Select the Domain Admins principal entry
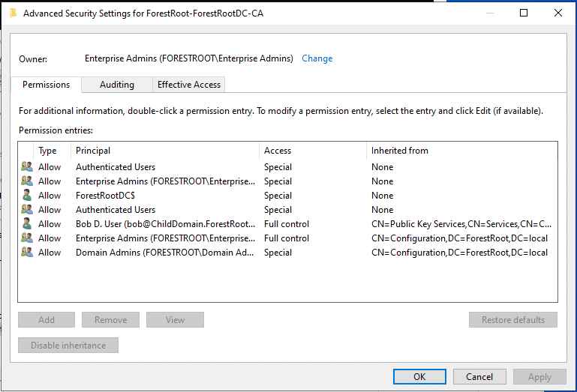The image size is (577, 392). 164,253
